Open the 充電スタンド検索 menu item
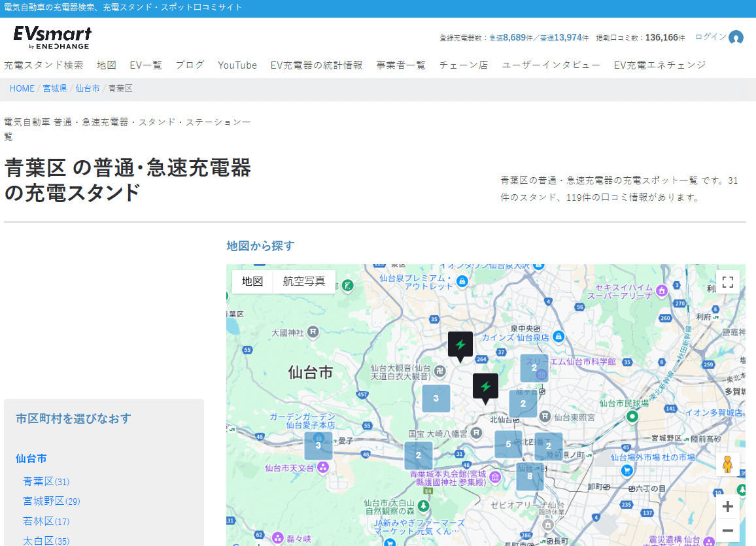Screen dimensions: 756x546 point(44,65)
